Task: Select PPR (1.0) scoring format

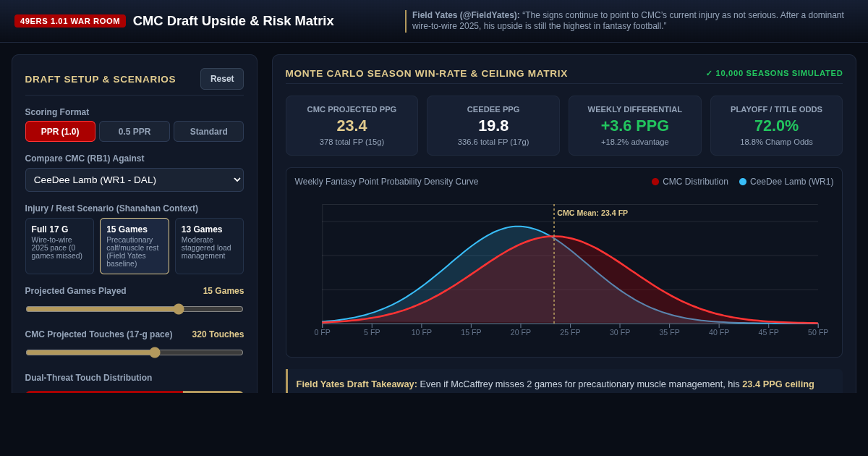Action: 60,132
